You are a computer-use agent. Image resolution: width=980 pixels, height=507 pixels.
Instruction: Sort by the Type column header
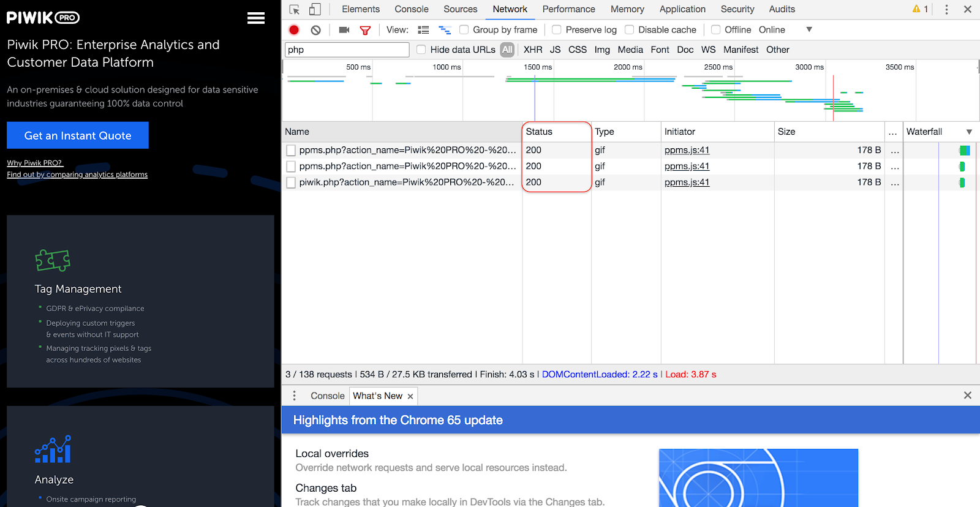click(626, 132)
